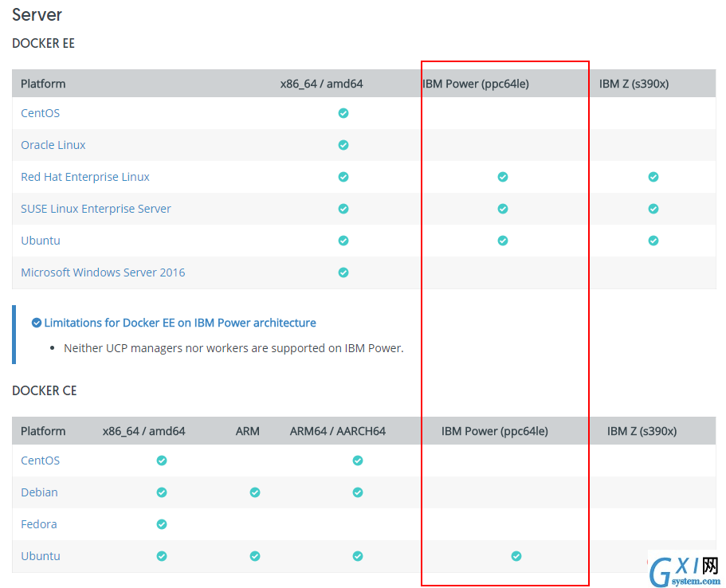
Task: Click the Docker EE Platform column header
Action: tap(43, 84)
